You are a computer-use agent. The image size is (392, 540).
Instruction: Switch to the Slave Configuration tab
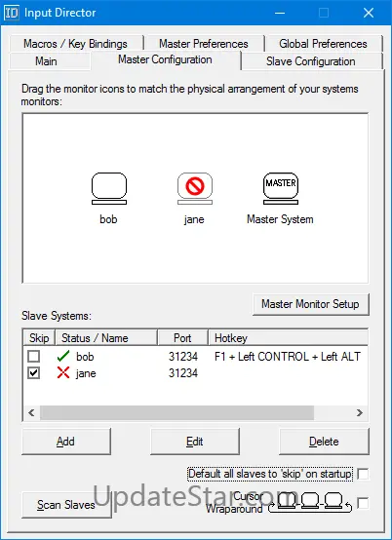311,61
